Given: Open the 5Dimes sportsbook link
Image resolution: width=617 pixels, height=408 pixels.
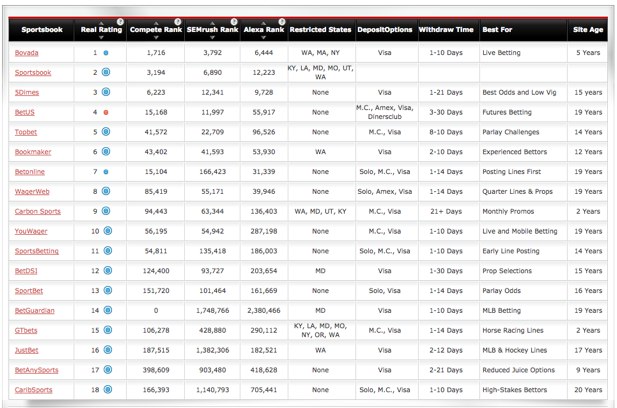Looking at the screenshot, I should point(27,92).
